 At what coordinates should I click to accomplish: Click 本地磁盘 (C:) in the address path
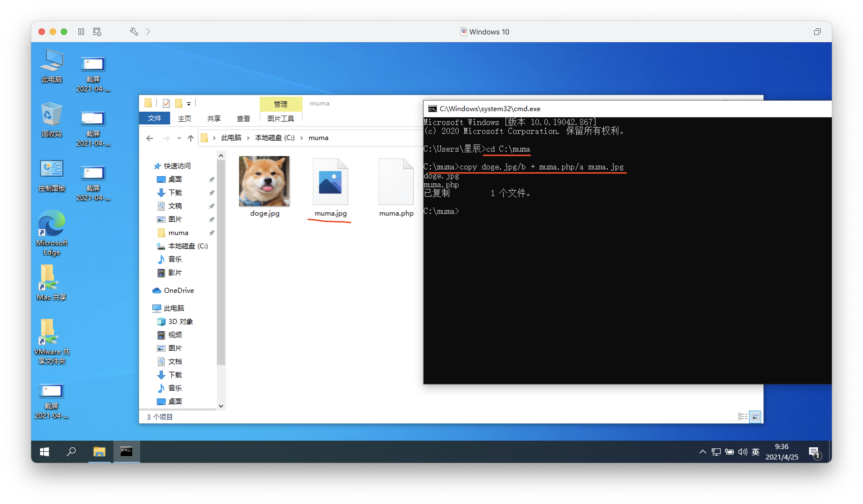(275, 138)
